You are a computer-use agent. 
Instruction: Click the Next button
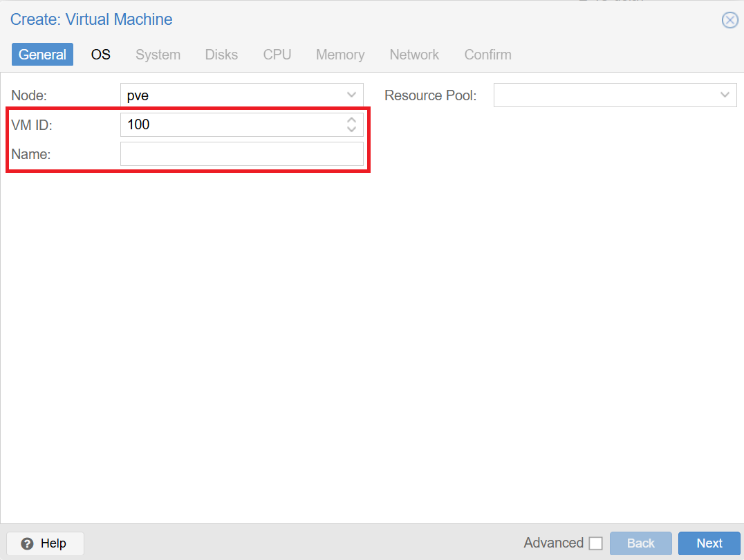click(x=709, y=543)
